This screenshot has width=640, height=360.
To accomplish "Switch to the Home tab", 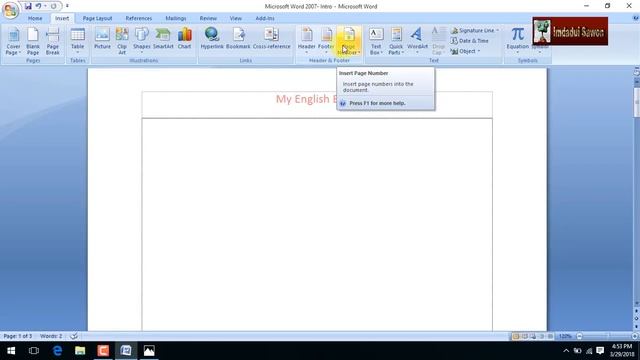I will point(35,18).
